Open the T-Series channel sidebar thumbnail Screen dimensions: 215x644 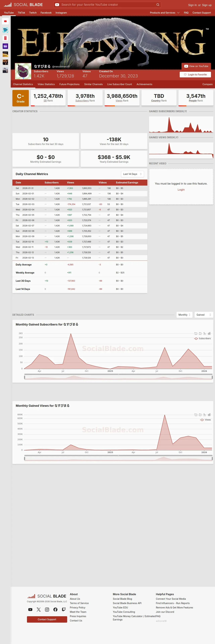(x=5, y=38)
